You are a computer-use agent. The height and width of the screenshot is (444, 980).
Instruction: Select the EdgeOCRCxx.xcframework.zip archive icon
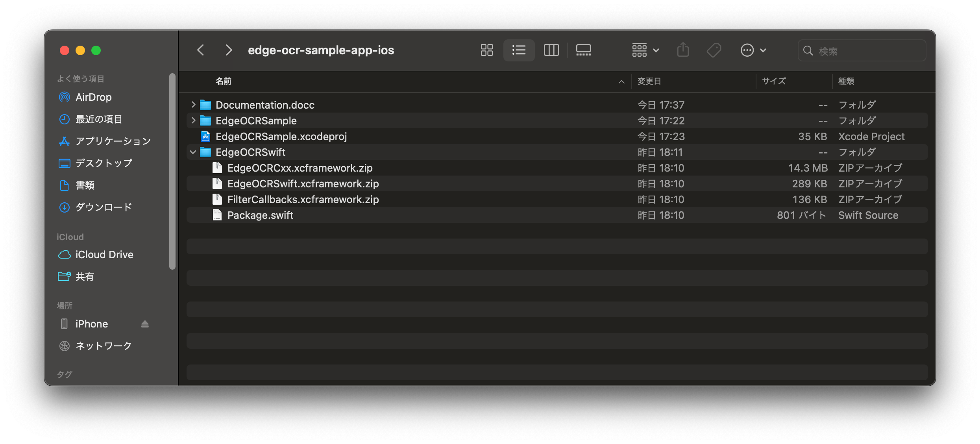coord(217,168)
